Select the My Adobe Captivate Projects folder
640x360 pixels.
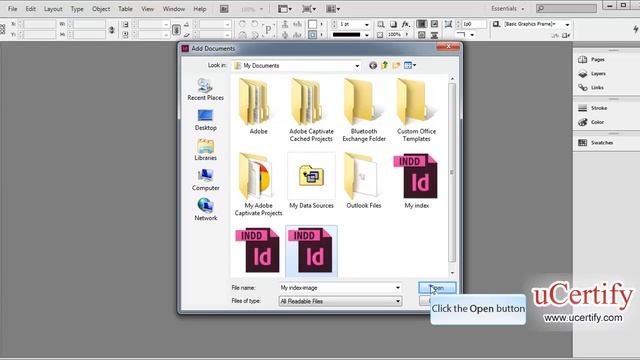tap(258, 184)
